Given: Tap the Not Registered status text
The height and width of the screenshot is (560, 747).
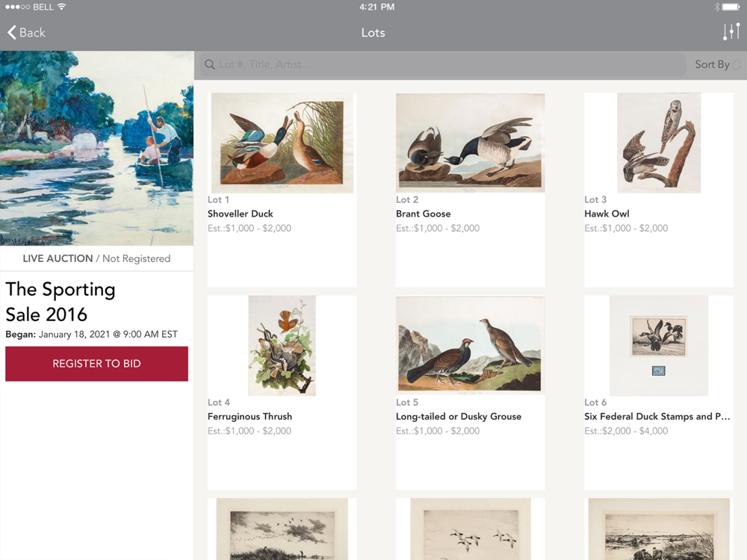Looking at the screenshot, I should pyautogui.click(x=136, y=258).
